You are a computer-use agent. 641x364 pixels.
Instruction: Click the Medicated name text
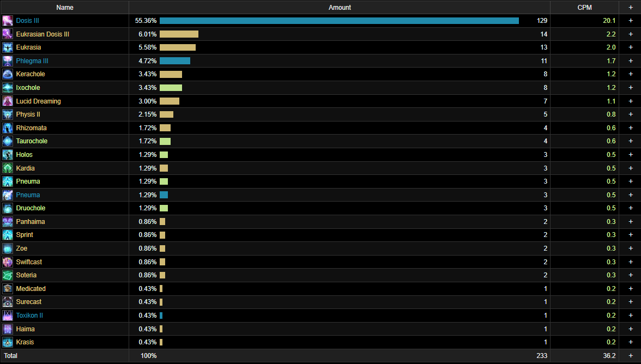click(31, 288)
